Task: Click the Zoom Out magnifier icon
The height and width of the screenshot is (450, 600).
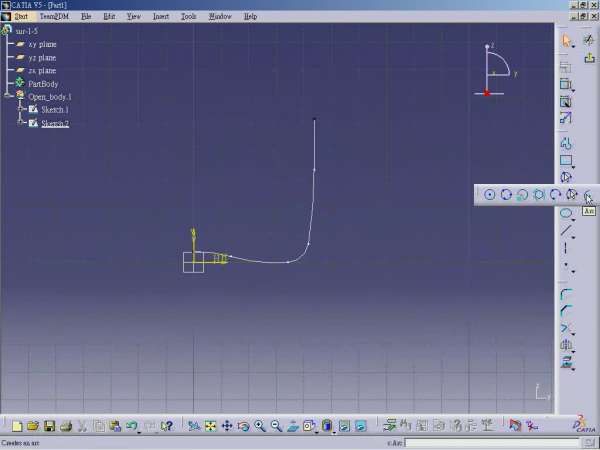Action: tap(276, 426)
